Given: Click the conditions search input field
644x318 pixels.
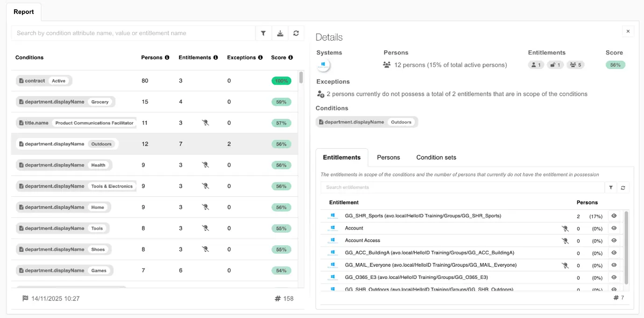Looking at the screenshot, I should [x=133, y=33].
